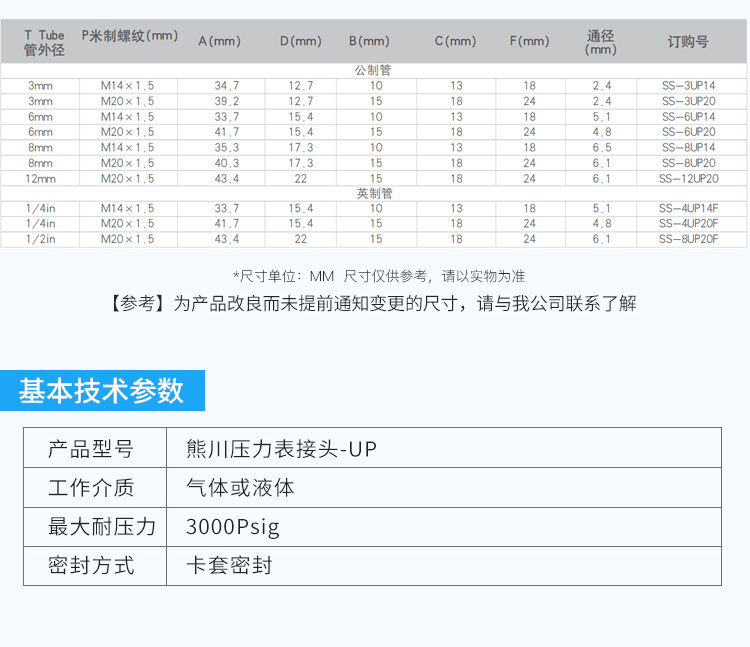The width and height of the screenshot is (750, 647).
Task: Click the 34.7 value in column A
Action: point(227,86)
